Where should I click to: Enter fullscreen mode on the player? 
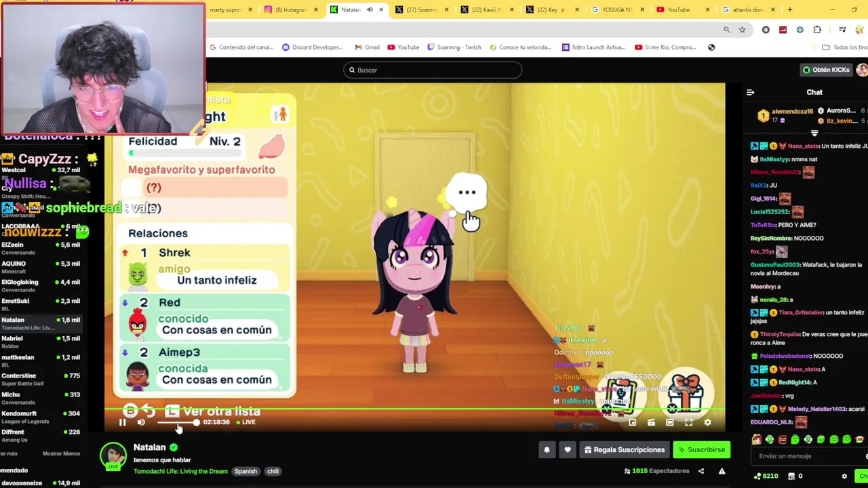[x=688, y=422]
